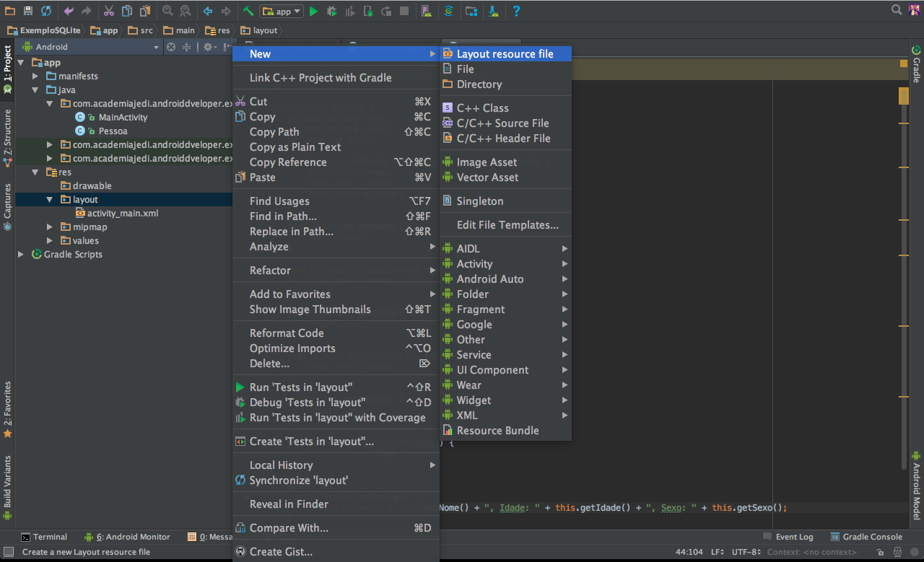Choose Reformat Code from context menu
The height and width of the screenshot is (562, 924).
tap(287, 333)
